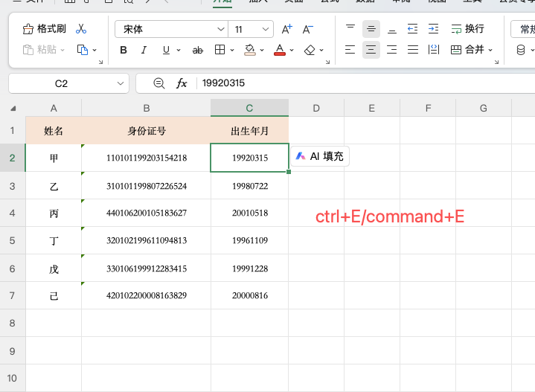Screen dimensions: 535x392
Task: Toggle underline formatting
Action: point(166,50)
